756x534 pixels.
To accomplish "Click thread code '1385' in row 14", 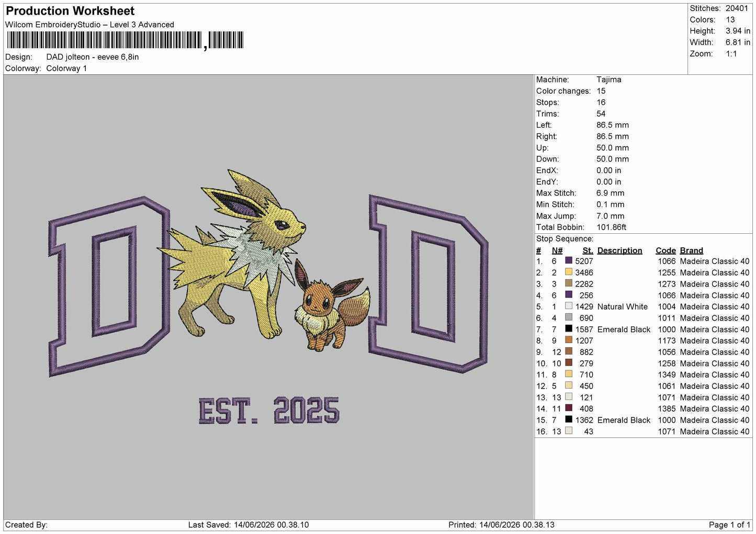I will coord(667,408).
